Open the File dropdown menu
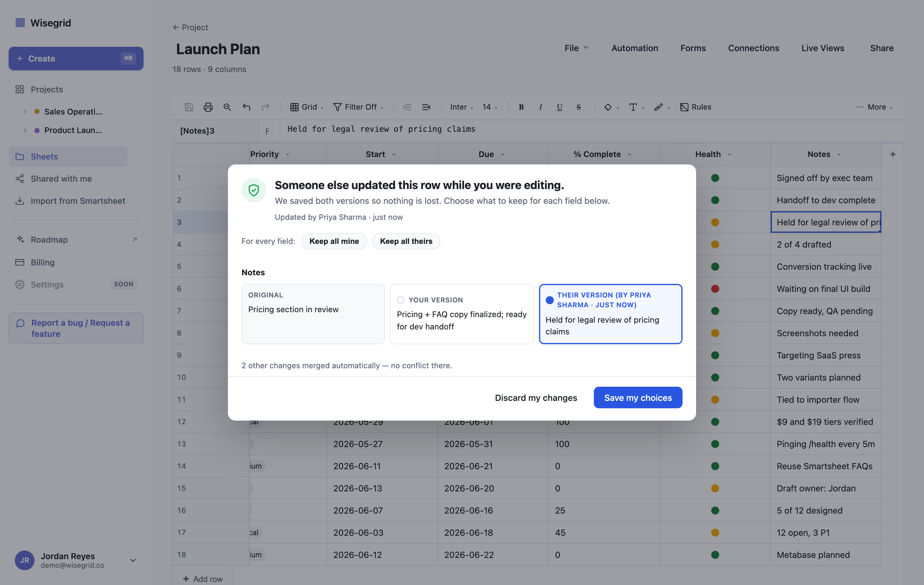The image size is (924, 585). coord(576,48)
